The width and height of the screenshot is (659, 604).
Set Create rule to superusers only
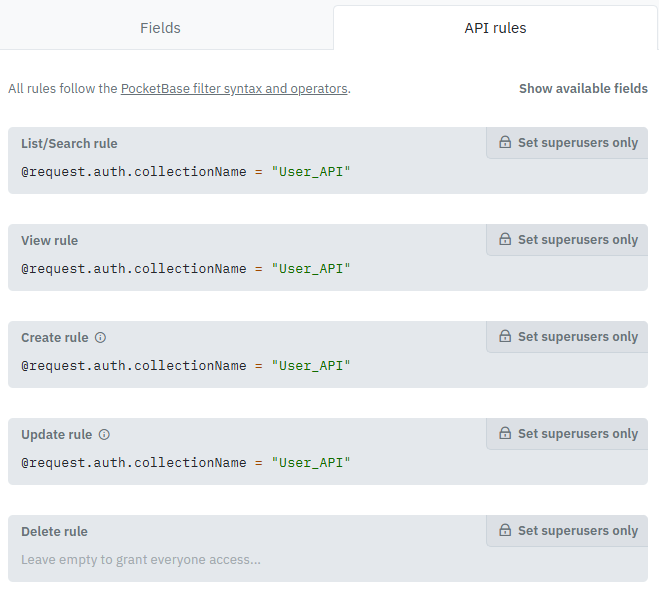pyautogui.click(x=567, y=337)
